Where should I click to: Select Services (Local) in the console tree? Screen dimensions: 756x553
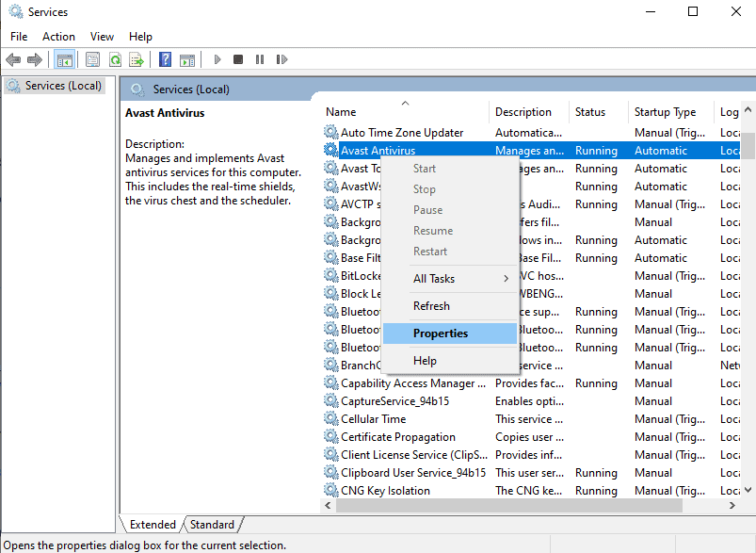[x=55, y=86]
